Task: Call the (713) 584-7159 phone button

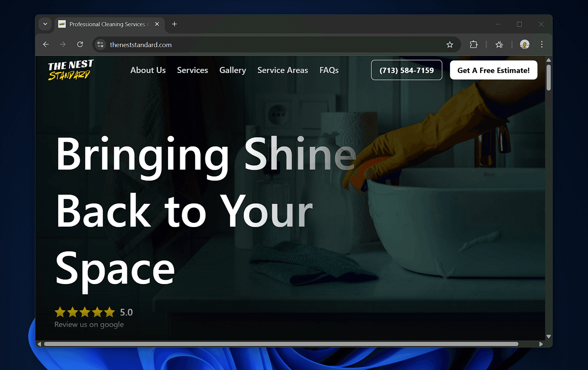Action: [406, 70]
